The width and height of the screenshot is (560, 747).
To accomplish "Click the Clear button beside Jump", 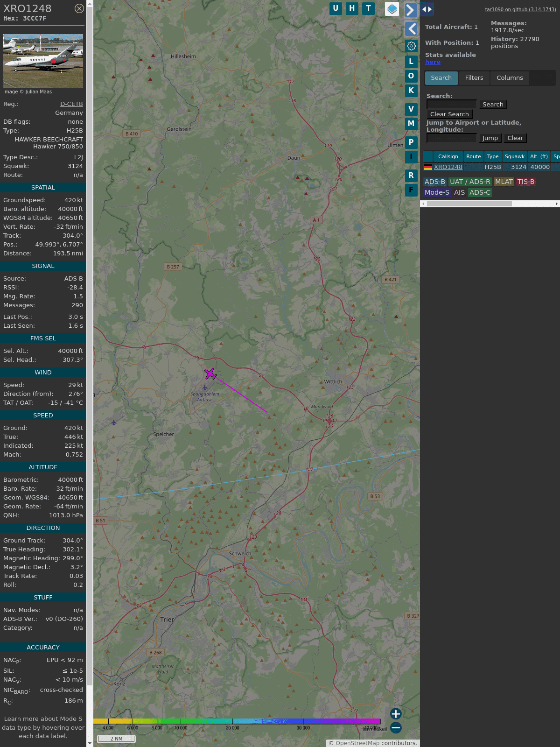I will click(x=515, y=138).
